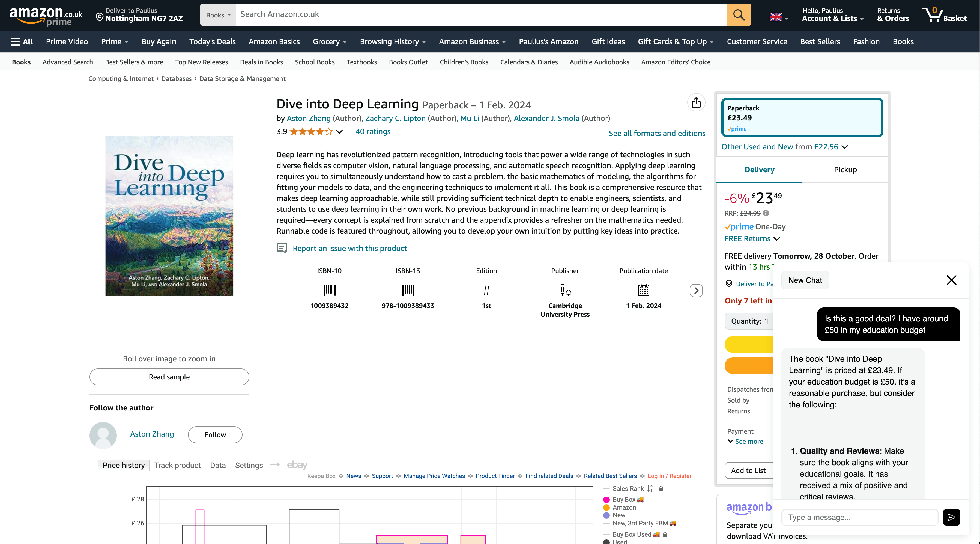
Task: Click Report an issue speech icon
Action: click(282, 248)
